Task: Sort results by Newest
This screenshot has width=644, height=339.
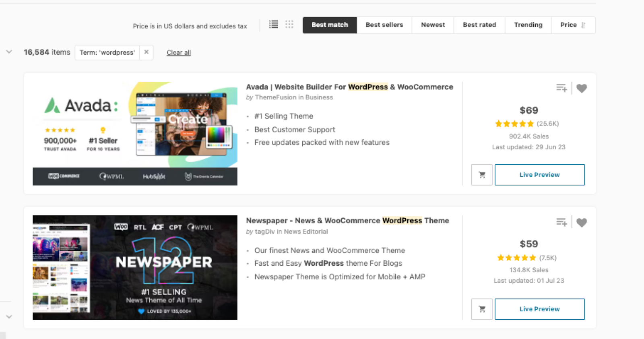Action: pyautogui.click(x=433, y=25)
